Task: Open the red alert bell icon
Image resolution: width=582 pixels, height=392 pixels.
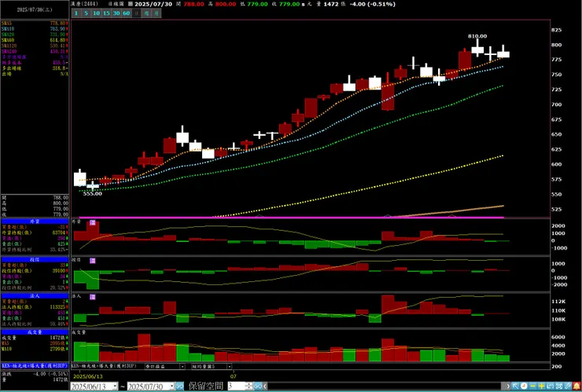Action: 576,386
